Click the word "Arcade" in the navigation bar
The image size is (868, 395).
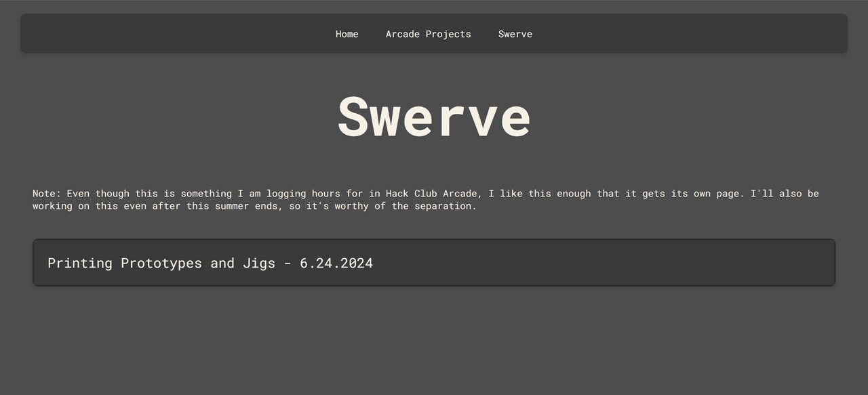tap(403, 34)
